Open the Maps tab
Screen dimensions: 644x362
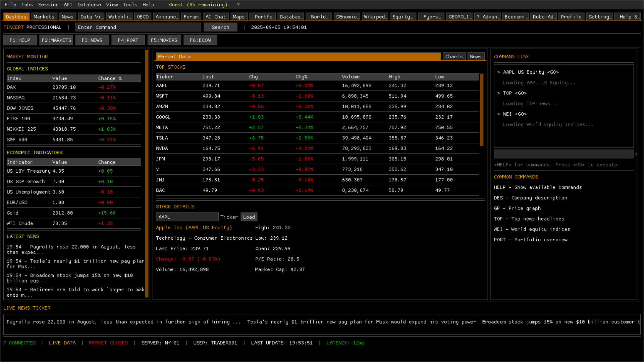click(238, 17)
